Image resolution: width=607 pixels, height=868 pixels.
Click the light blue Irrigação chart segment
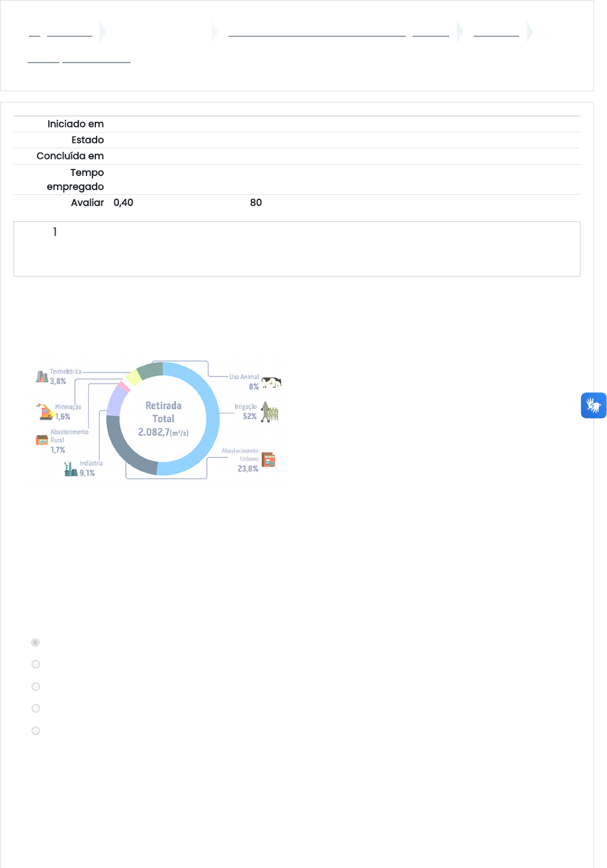pos(212,419)
